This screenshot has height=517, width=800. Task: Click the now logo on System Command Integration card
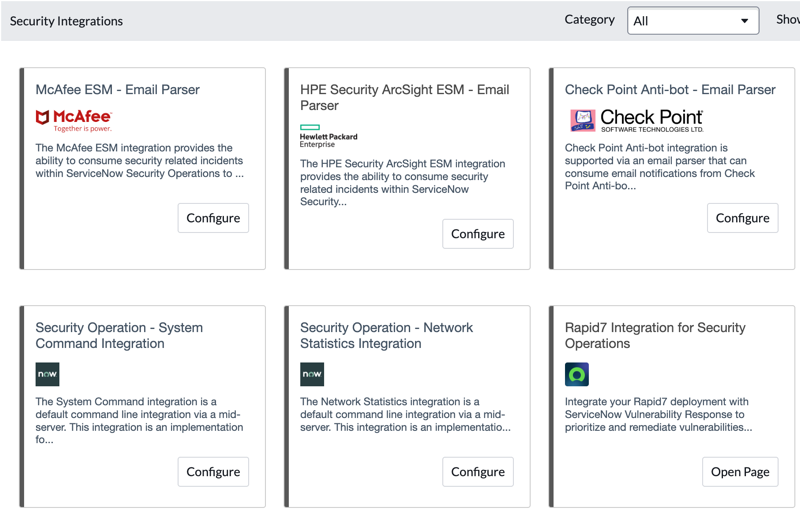point(47,374)
